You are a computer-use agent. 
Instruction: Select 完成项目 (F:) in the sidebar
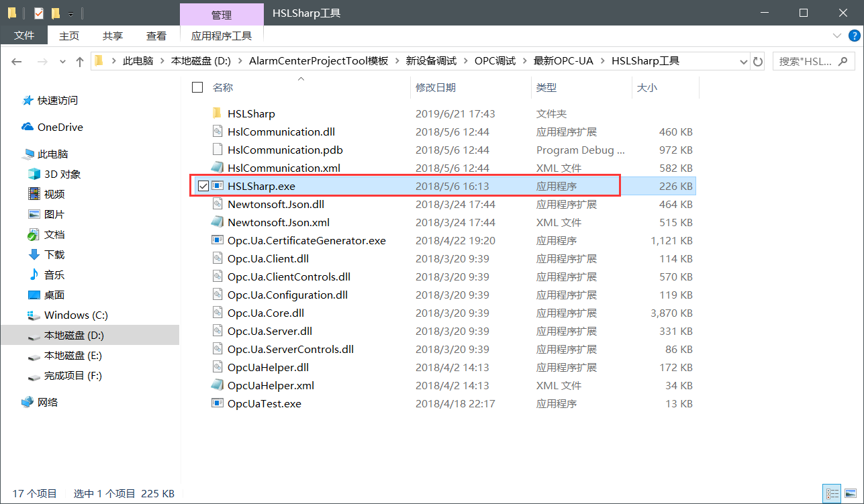pos(73,376)
